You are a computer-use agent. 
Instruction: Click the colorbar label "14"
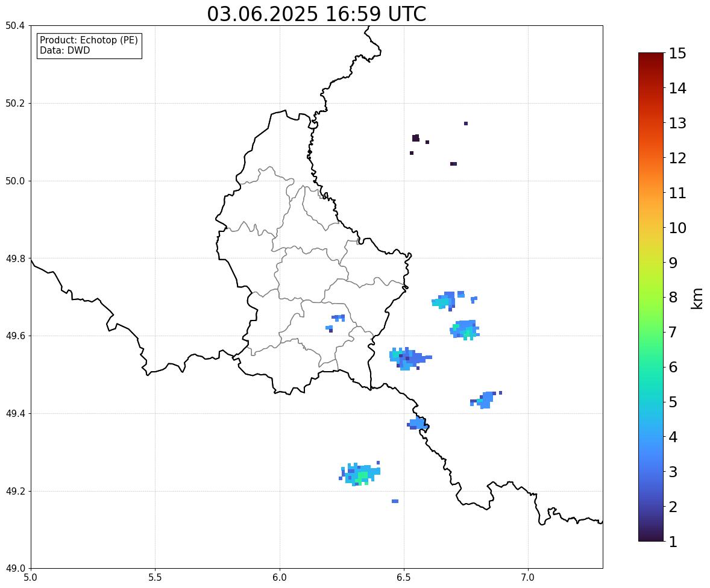[x=677, y=88]
